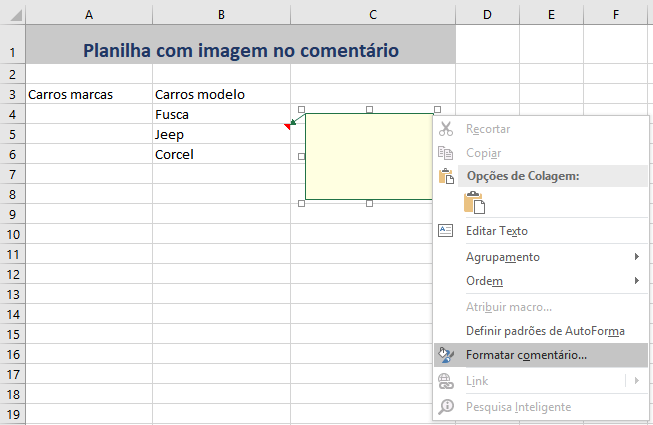
Task: Click the Copiar pages icon
Action: [446, 153]
